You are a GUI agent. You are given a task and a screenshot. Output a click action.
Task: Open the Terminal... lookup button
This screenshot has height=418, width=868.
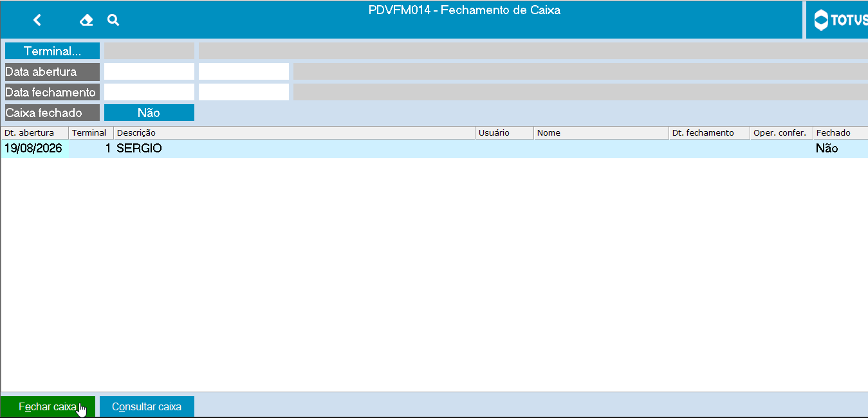[52, 51]
